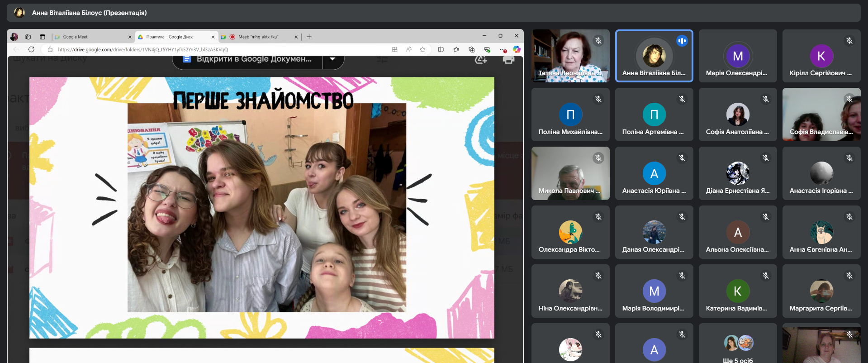
Task: Reload the page with the refresh icon
Action: pos(31,49)
